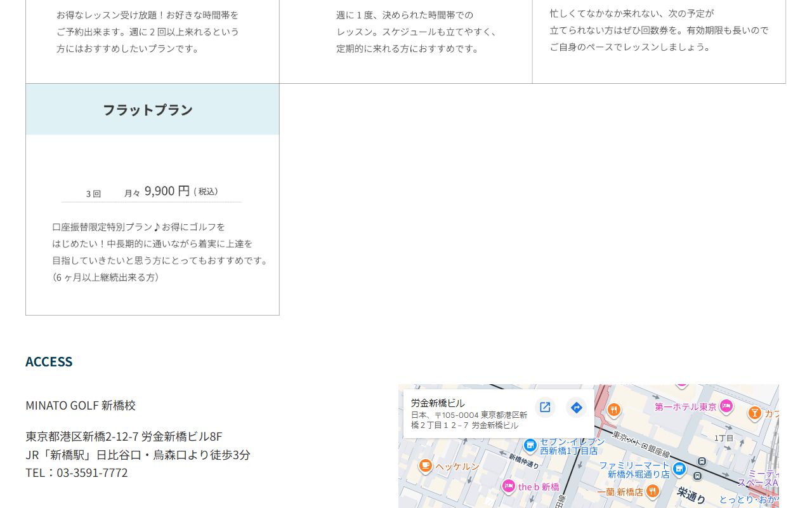Click the 3回 lesson count
Screen dimensions: 812x508
(93, 194)
